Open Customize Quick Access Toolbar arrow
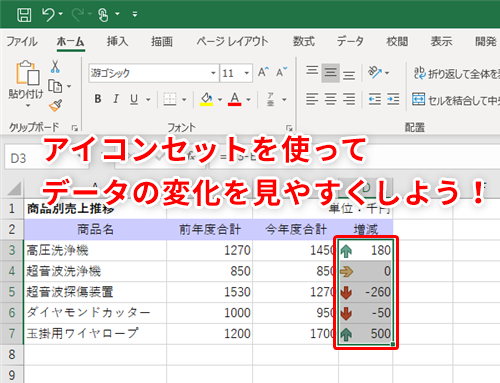 coord(135,14)
